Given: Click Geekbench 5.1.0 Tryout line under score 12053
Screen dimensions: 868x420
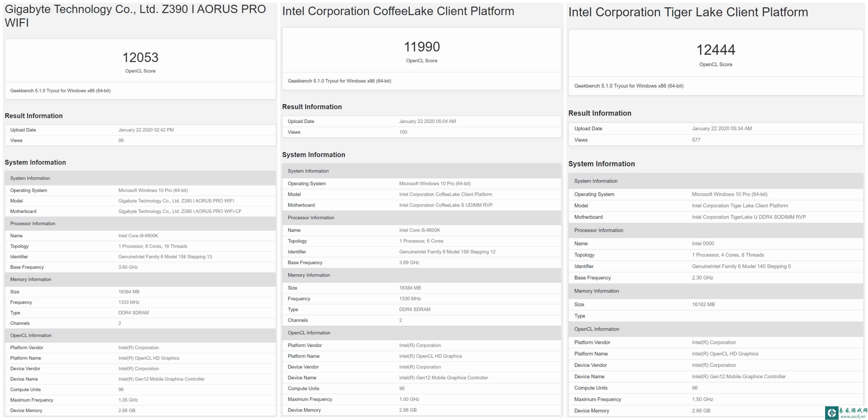Looking at the screenshot, I should click(60, 91).
